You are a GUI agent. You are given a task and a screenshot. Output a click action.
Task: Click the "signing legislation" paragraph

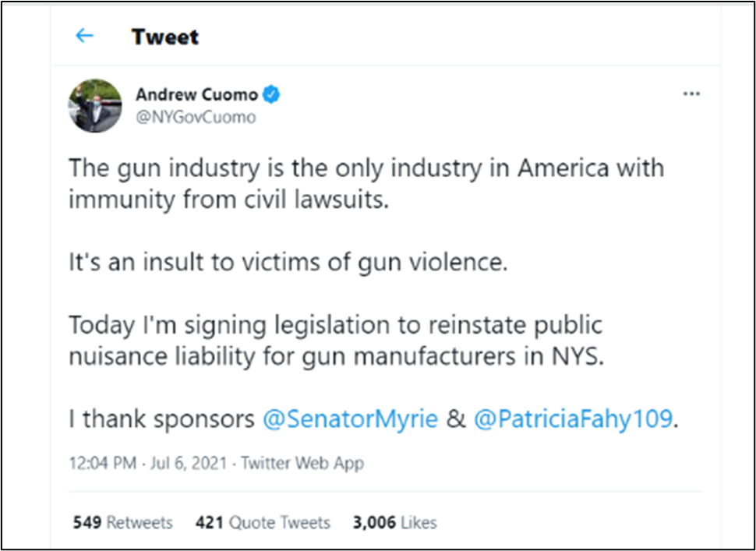335,340
